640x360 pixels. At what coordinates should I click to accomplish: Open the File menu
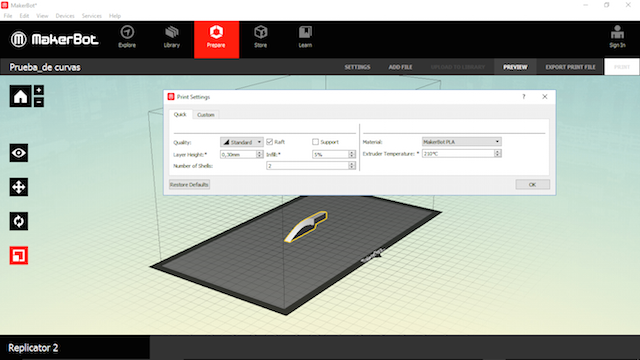coord(8,16)
